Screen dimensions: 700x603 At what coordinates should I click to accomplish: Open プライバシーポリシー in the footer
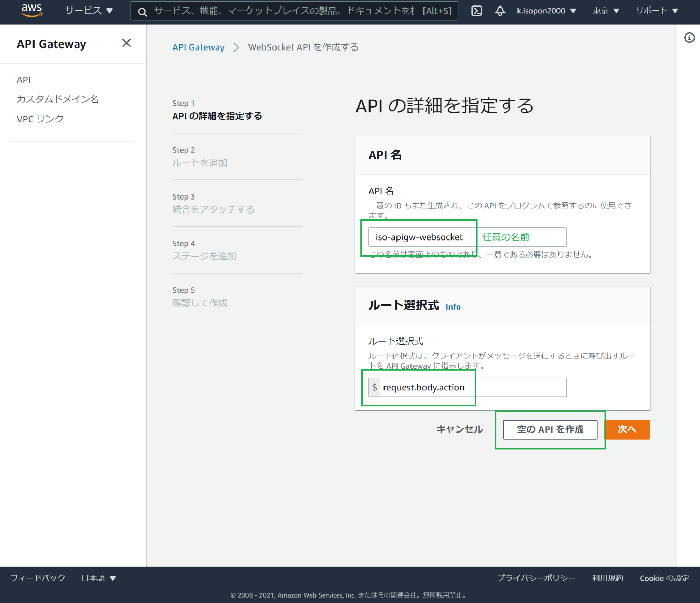(536, 578)
